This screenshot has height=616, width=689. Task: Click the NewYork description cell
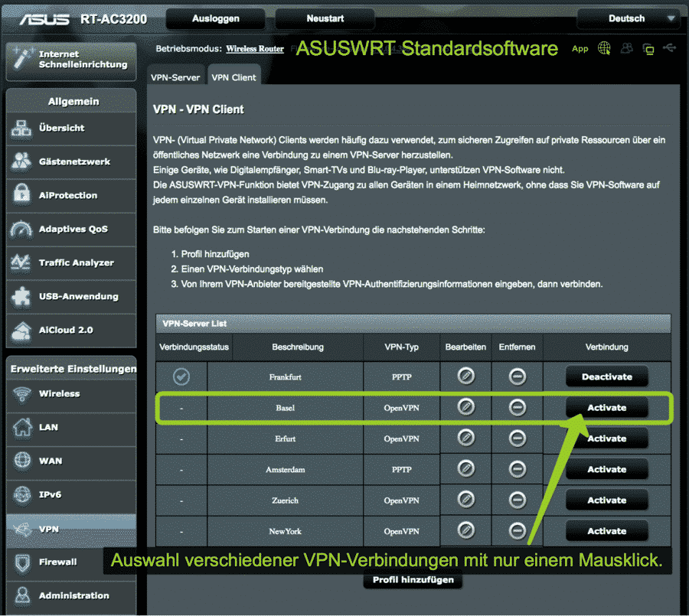[286, 531]
